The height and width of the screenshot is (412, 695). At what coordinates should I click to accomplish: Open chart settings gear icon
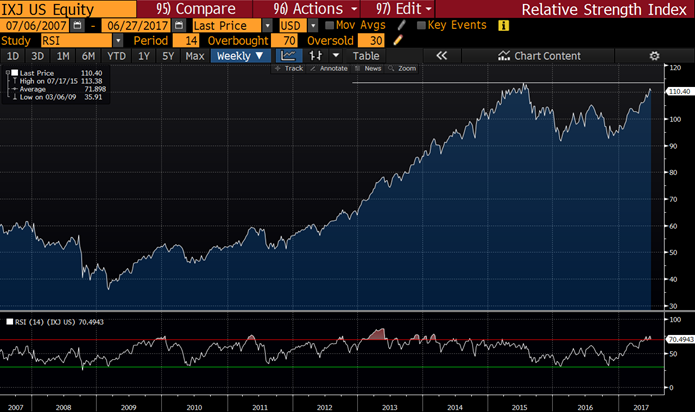(654, 56)
